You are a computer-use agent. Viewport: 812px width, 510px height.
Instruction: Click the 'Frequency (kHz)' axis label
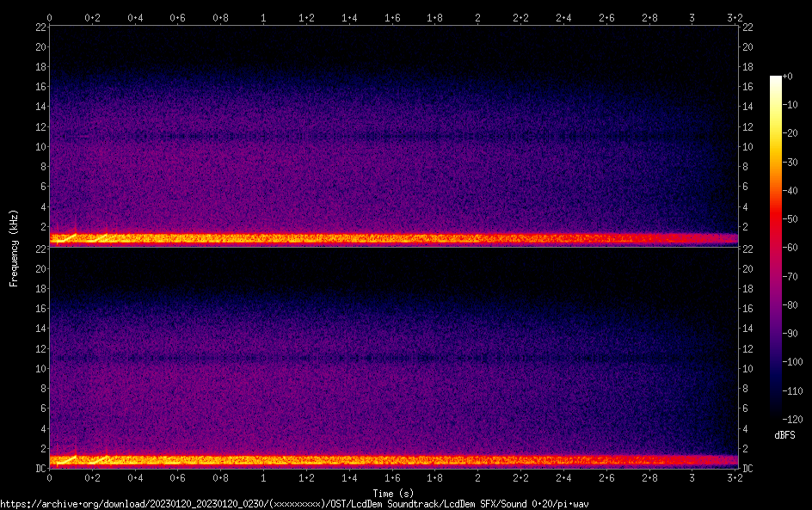(13, 247)
